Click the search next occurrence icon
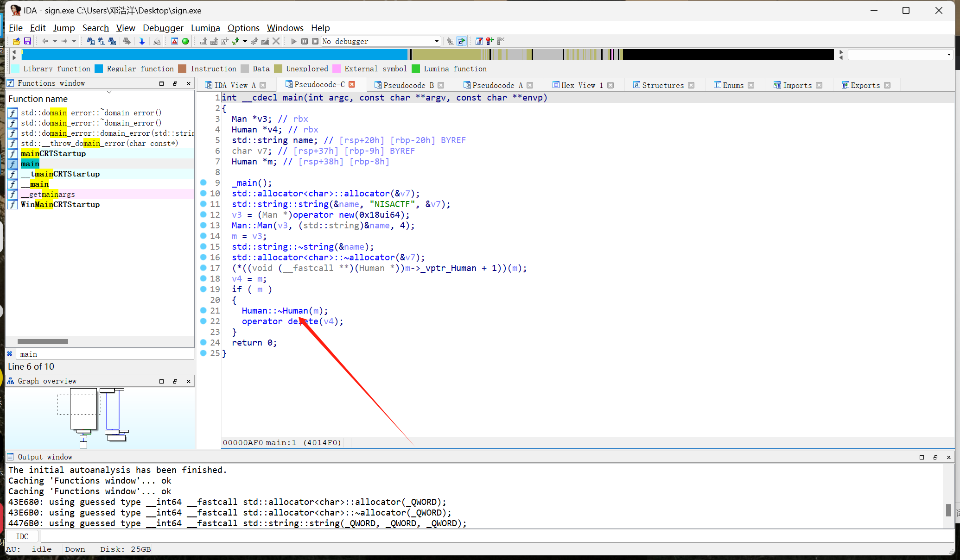The height and width of the screenshot is (560, 960). click(127, 41)
